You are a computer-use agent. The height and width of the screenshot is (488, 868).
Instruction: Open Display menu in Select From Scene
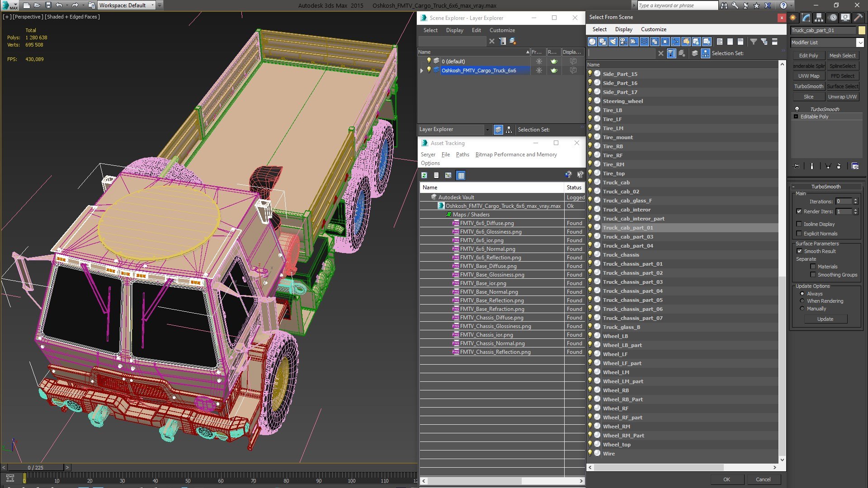click(623, 29)
